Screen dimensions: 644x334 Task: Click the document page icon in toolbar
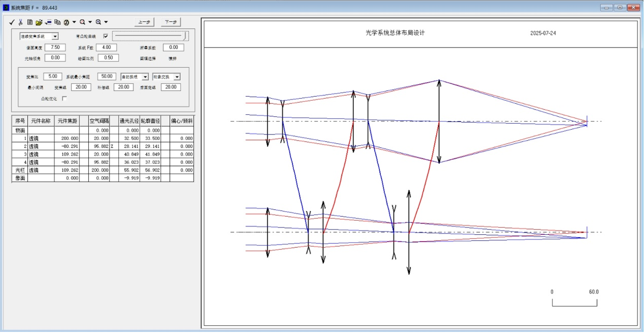tap(29, 22)
